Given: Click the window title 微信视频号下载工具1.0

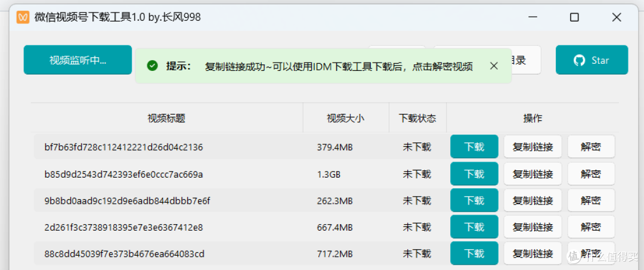Looking at the screenshot, I should pos(118,17).
